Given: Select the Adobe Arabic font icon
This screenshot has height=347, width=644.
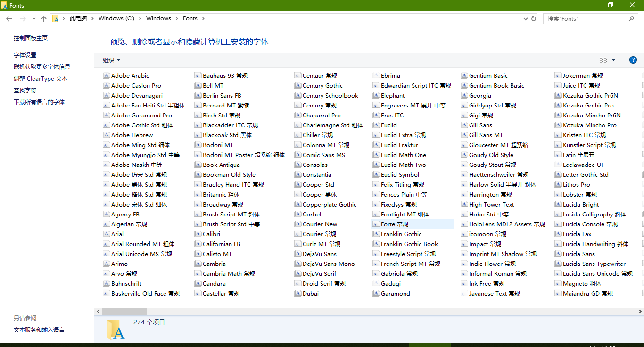Looking at the screenshot, I should 107,75.
